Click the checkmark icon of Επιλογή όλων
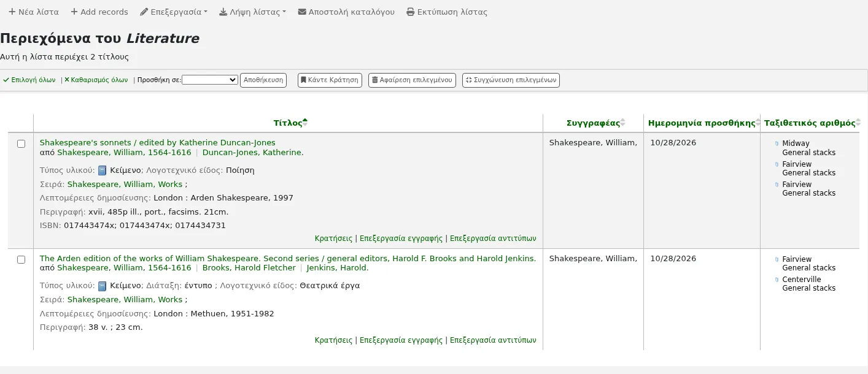This screenshot has width=868, height=374. tap(6, 80)
